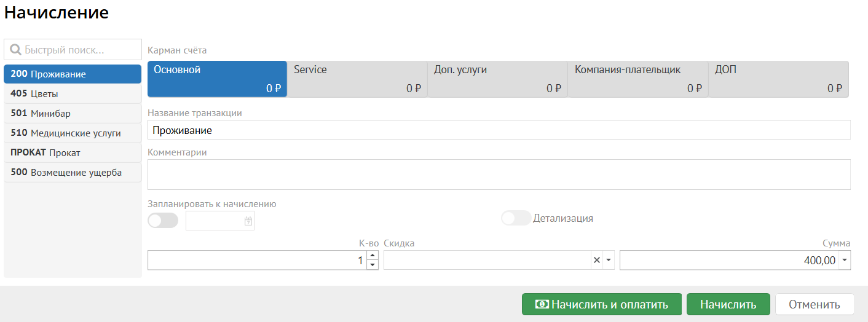This screenshot has height=322, width=868.
Task: Clear the discount with the X icon
Action: (x=596, y=260)
